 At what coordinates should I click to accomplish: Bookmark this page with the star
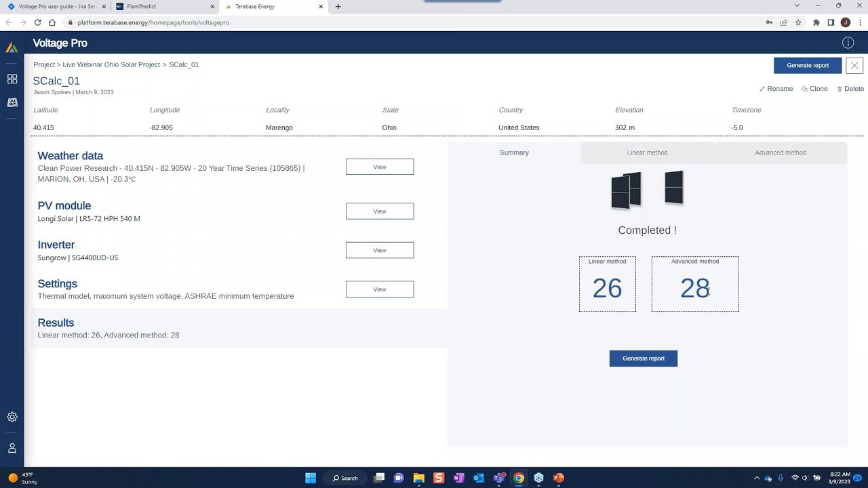pyautogui.click(x=798, y=22)
